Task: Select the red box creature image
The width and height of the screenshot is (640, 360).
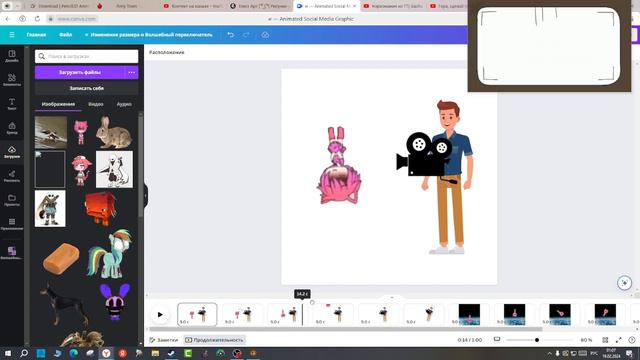Action: pyautogui.click(x=101, y=209)
